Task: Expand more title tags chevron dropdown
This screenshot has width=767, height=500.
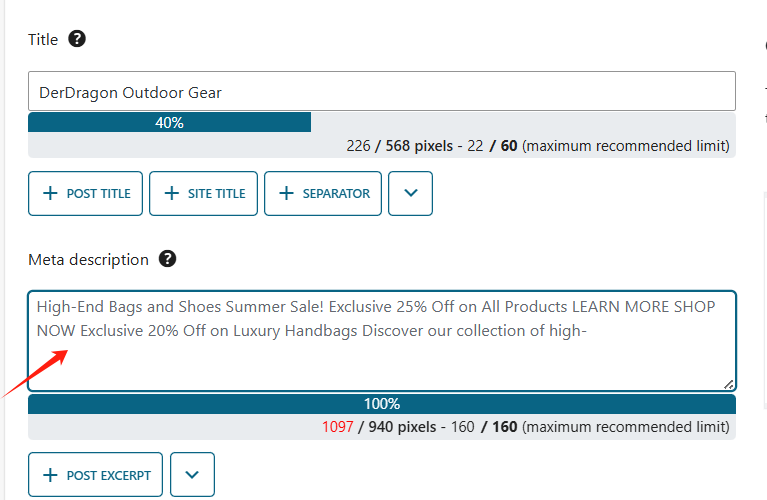Action: pyautogui.click(x=410, y=193)
